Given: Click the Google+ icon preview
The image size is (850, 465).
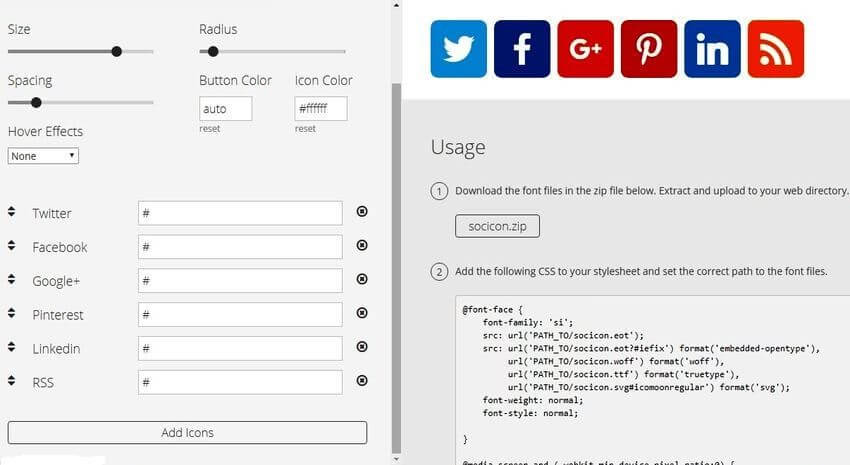Looking at the screenshot, I should point(585,49).
